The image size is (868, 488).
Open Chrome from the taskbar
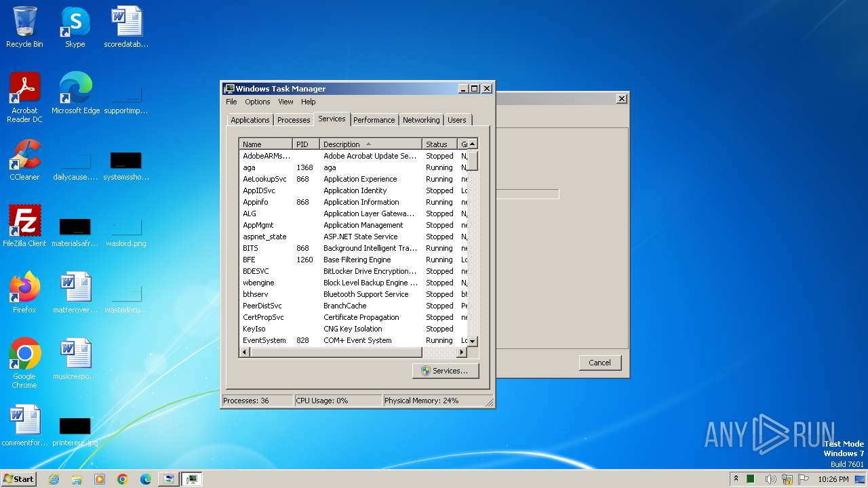coord(123,479)
